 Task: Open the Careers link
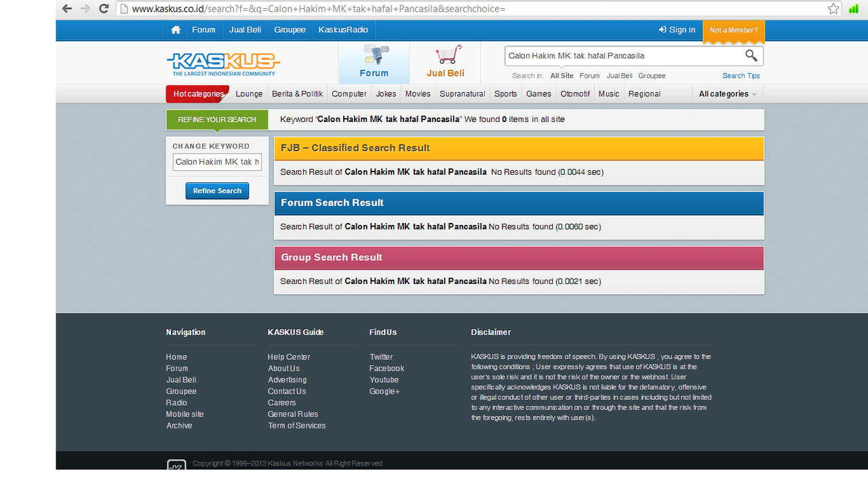click(281, 403)
